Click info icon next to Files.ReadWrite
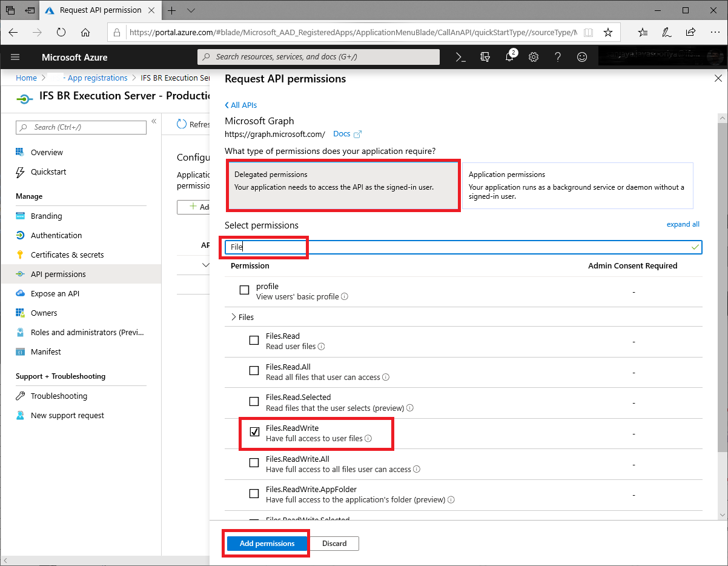 click(368, 439)
